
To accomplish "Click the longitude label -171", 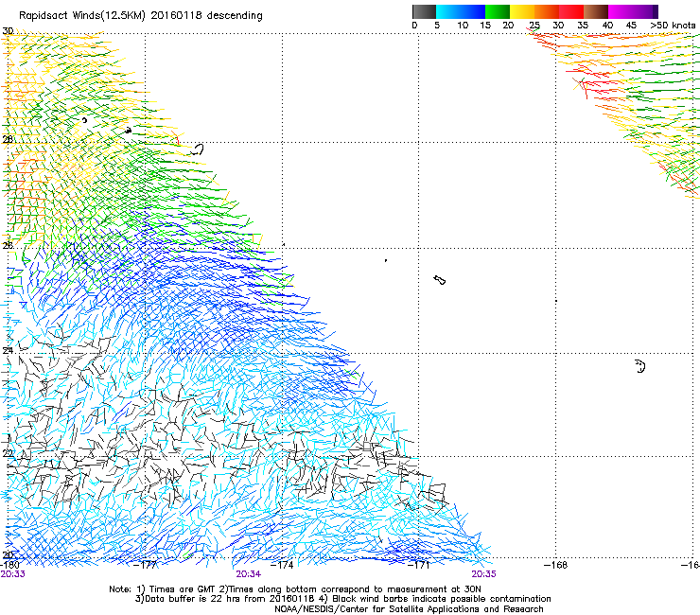I will click(x=418, y=565).
